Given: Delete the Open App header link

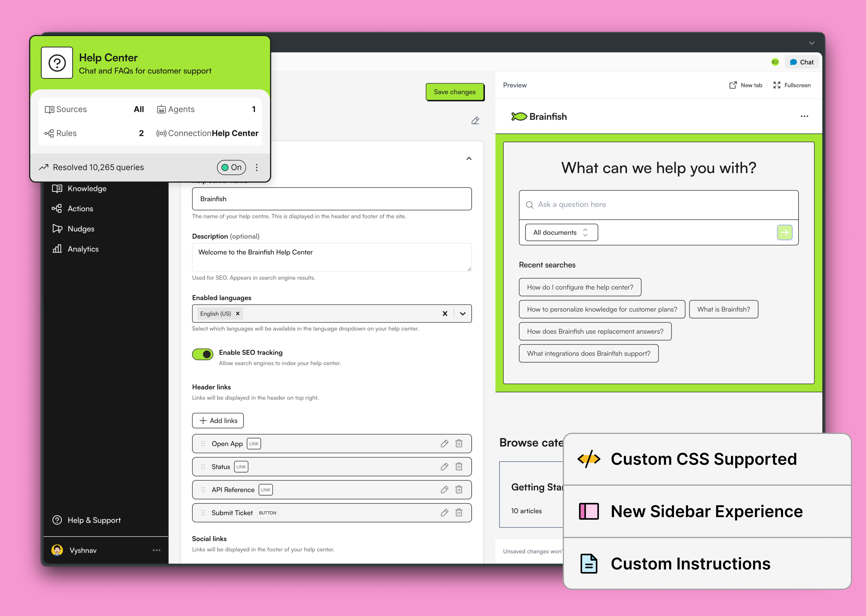Looking at the screenshot, I should click(459, 444).
